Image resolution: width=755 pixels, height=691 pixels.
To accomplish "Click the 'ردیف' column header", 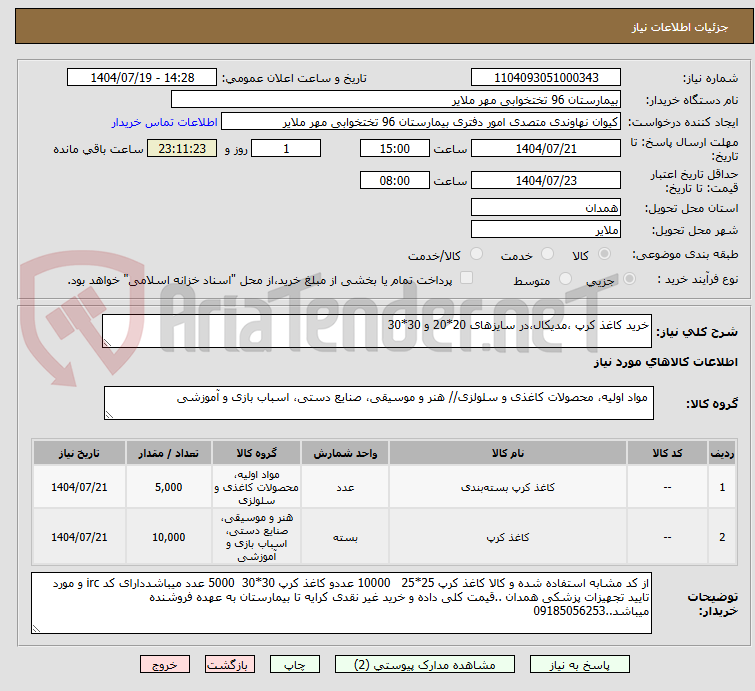I will 722,453.
